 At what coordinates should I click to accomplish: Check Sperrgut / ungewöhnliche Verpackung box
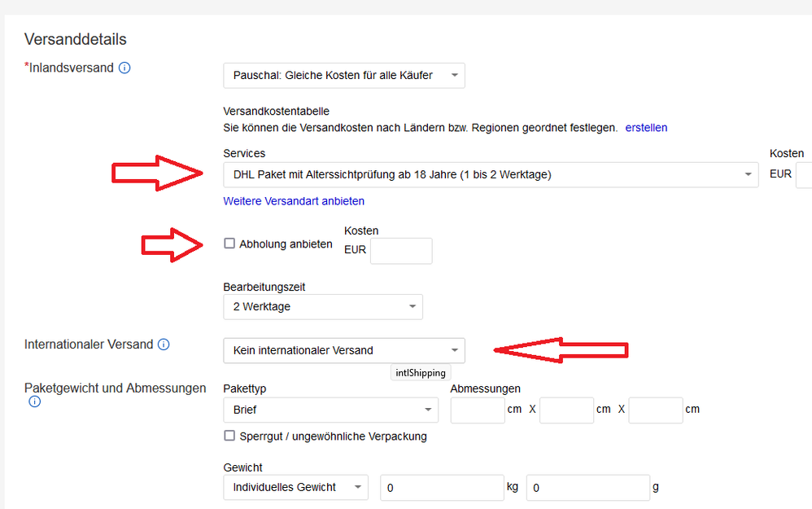point(229,436)
